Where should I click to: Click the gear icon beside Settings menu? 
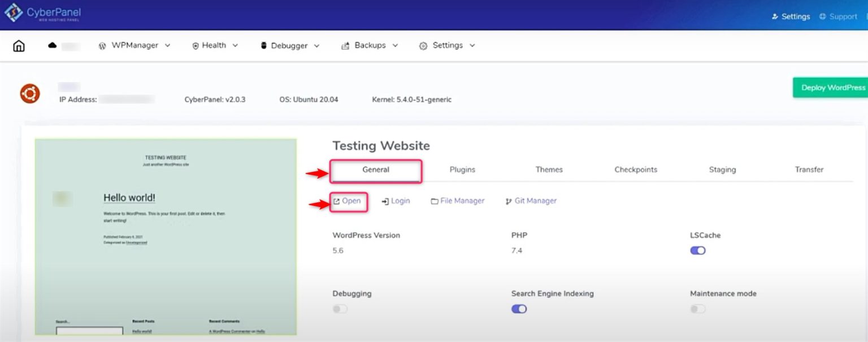click(423, 46)
